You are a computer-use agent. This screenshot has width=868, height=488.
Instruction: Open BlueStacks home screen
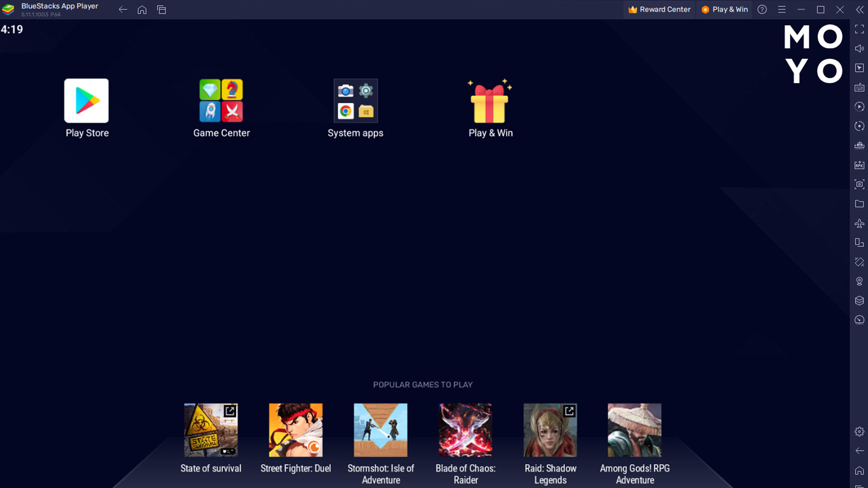[142, 9]
